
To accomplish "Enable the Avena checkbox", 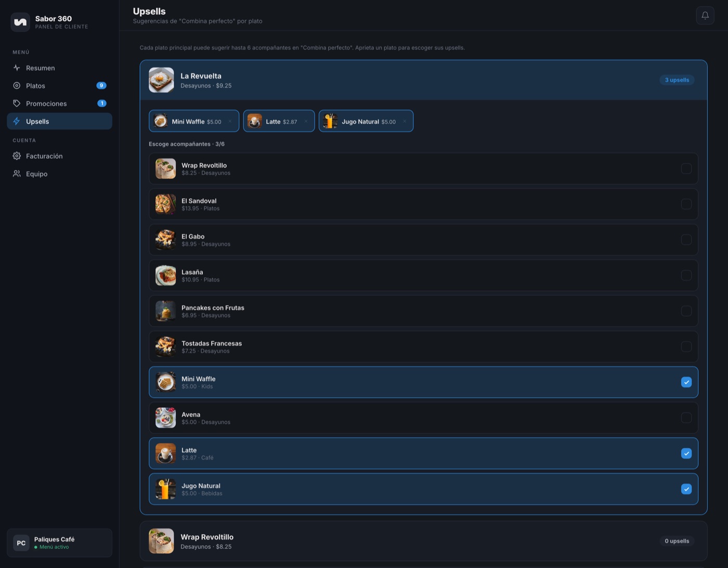I will (686, 418).
